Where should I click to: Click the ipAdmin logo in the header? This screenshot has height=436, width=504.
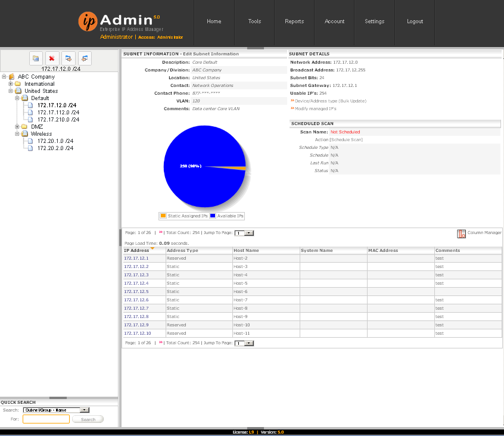[x=120, y=22]
